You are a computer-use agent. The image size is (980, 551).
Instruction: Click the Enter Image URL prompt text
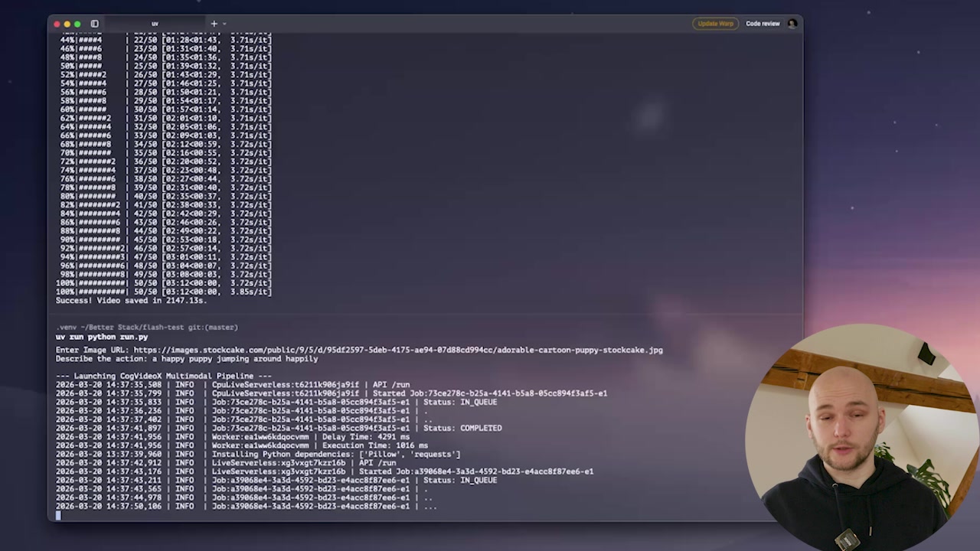[x=92, y=350]
